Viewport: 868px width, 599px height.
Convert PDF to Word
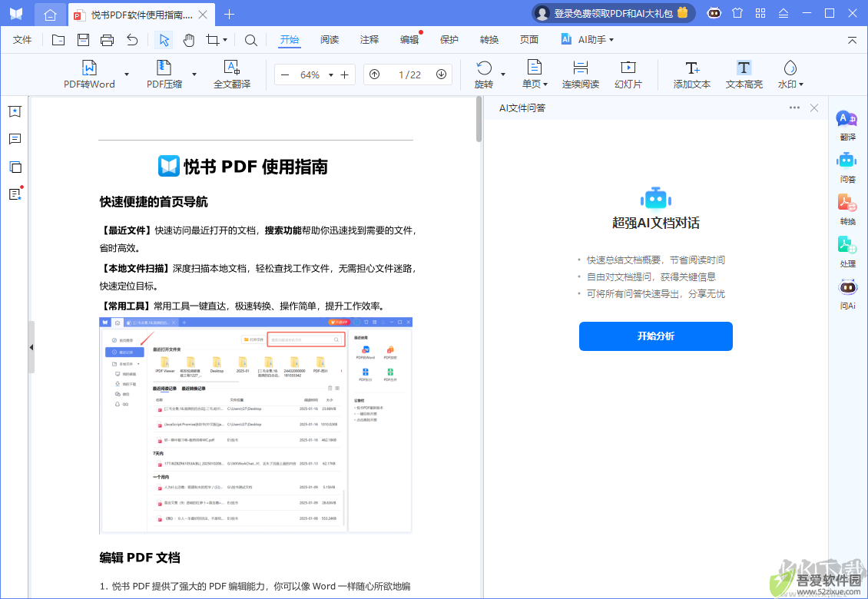(x=89, y=74)
